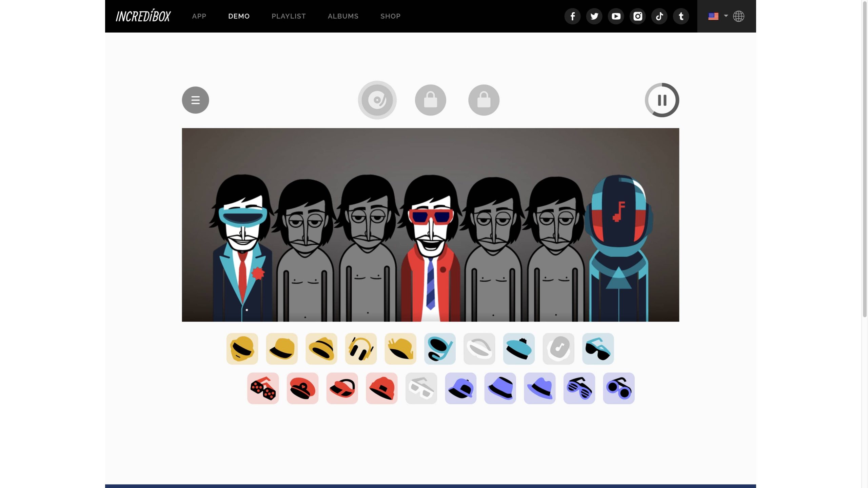
Task: Click the Incredibox logo link
Action: [x=143, y=16]
